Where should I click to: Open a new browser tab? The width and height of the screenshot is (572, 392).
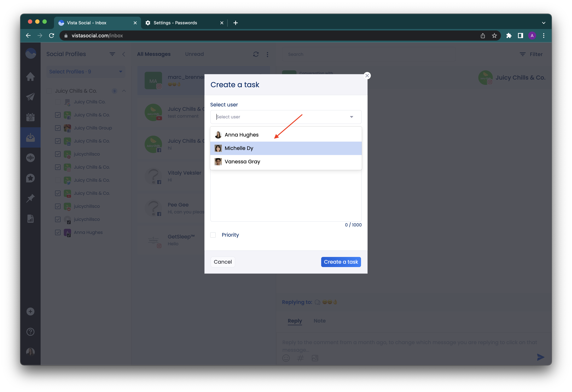click(236, 23)
